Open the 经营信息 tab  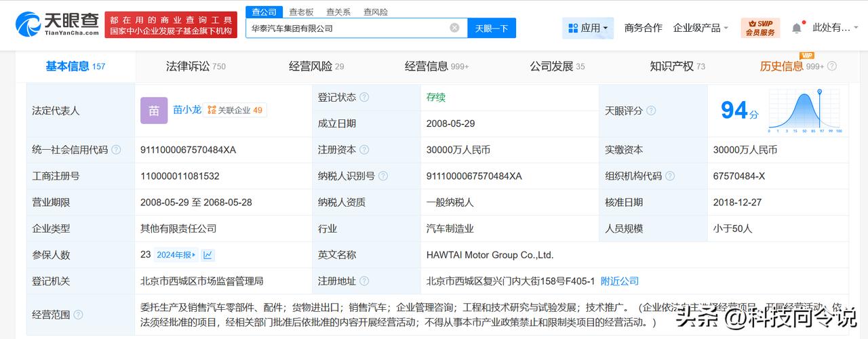point(437,66)
